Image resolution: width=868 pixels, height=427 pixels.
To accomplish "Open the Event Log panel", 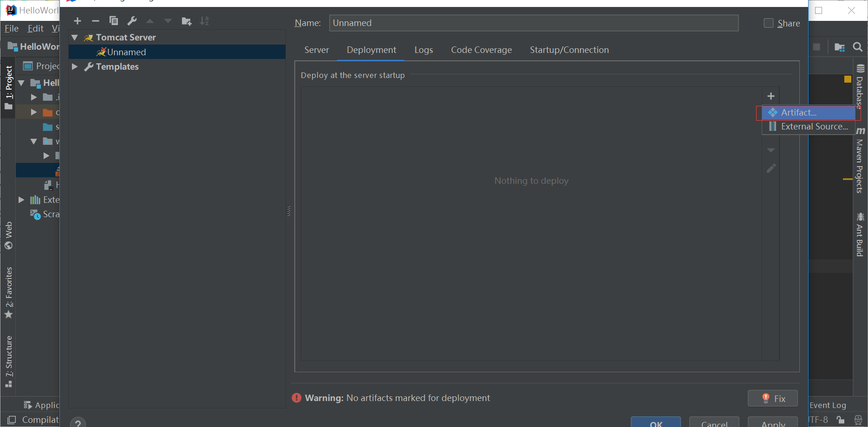I will click(x=828, y=405).
